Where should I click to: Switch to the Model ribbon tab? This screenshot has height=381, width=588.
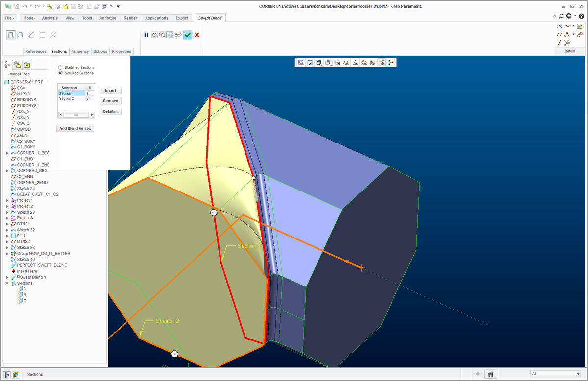[x=29, y=18]
